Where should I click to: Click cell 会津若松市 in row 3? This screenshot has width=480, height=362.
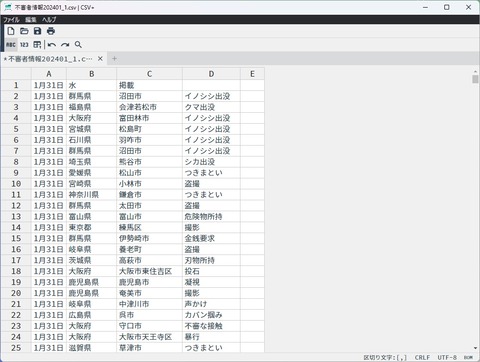click(x=149, y=107)
